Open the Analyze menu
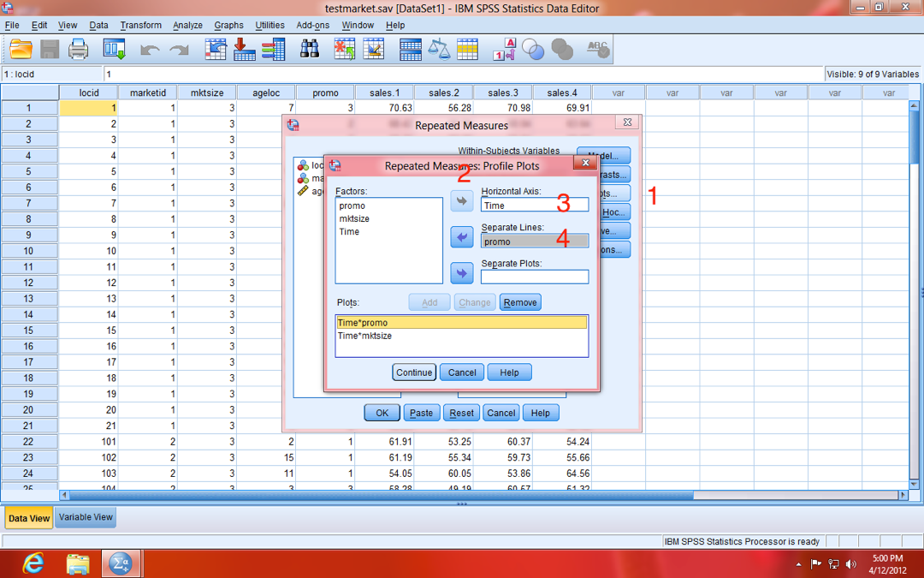 (187, 26)
